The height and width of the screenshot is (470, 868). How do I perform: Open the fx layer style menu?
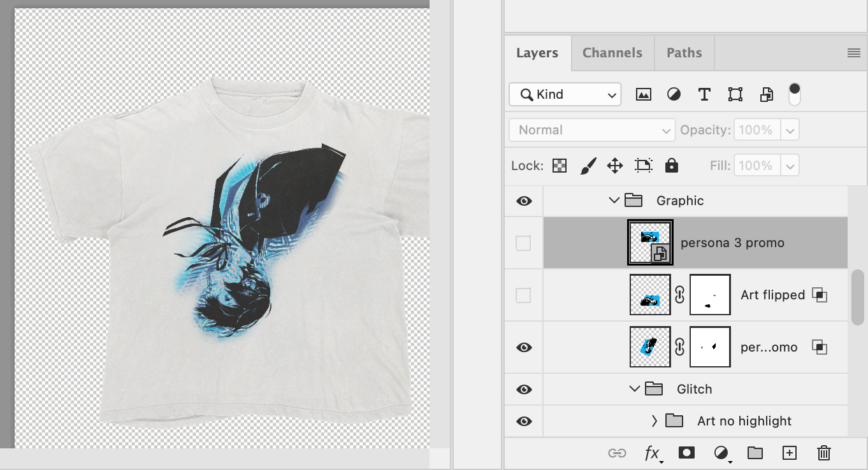click(653, 453)
